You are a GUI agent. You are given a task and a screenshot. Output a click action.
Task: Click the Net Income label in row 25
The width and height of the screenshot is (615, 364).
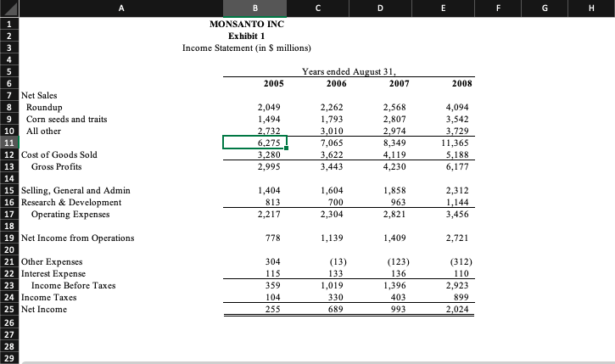(44, 309)
